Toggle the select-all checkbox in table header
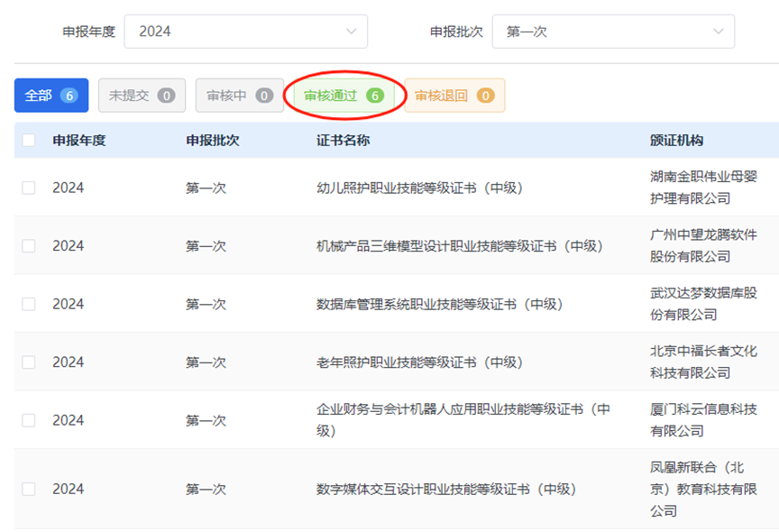 tap(29, 141)
